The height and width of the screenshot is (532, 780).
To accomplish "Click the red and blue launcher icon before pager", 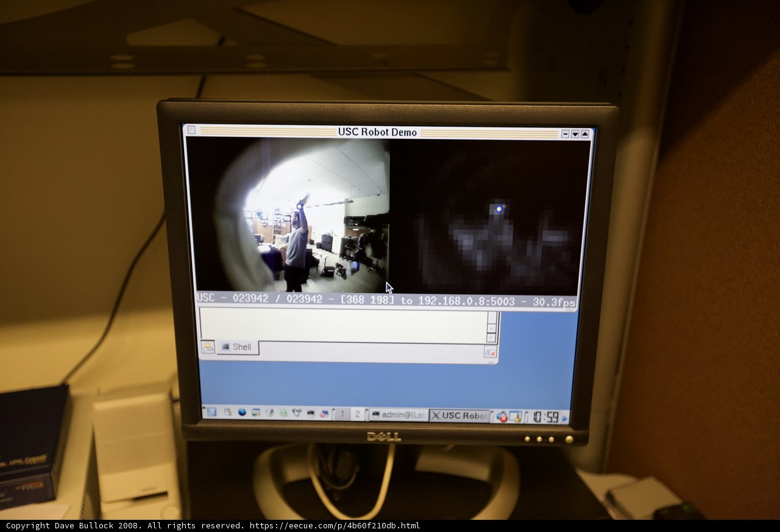I will (x=324, y=413).
